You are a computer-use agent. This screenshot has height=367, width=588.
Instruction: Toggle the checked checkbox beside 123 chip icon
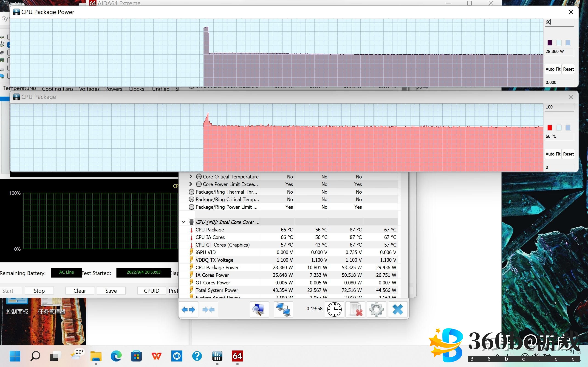pyautogui.click(x=9, y=45)
